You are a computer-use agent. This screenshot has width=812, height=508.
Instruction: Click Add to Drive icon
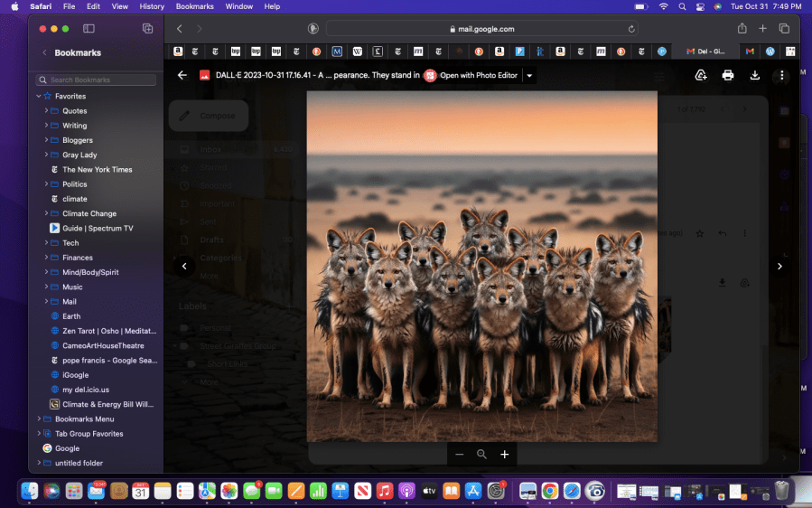(x=701, y=76)
